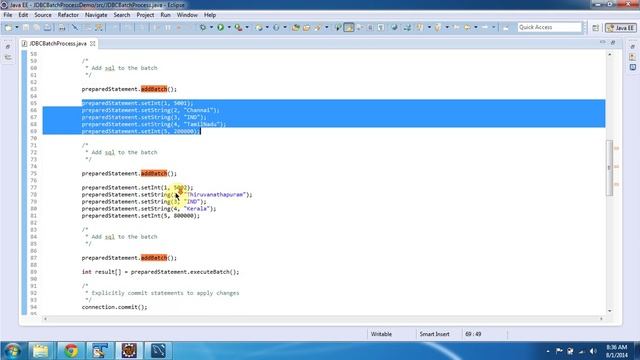Maximize the editor area
Viewport: 640px width, 360px height.
pyautogui.click(x=613, y=42)
